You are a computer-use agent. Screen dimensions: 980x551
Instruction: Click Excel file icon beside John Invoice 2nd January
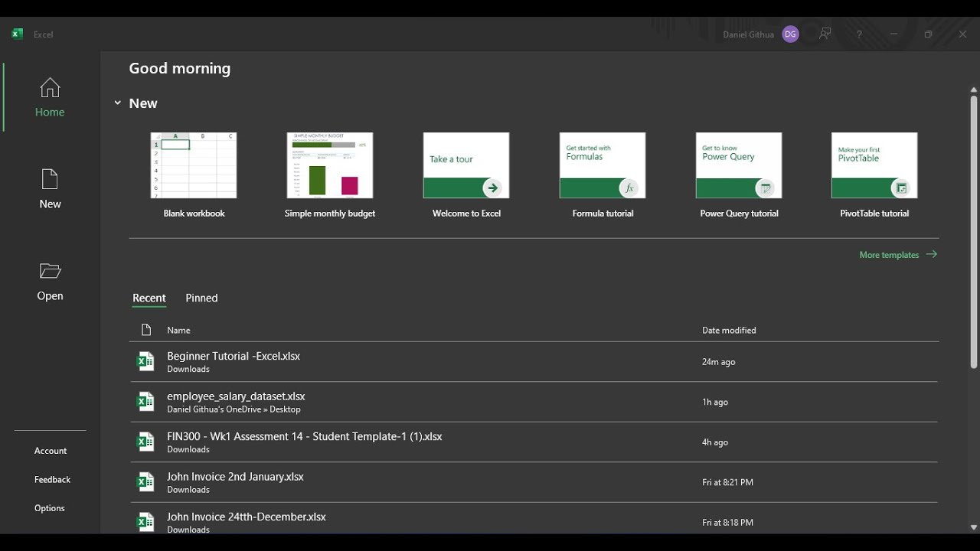tap(145, 482)
